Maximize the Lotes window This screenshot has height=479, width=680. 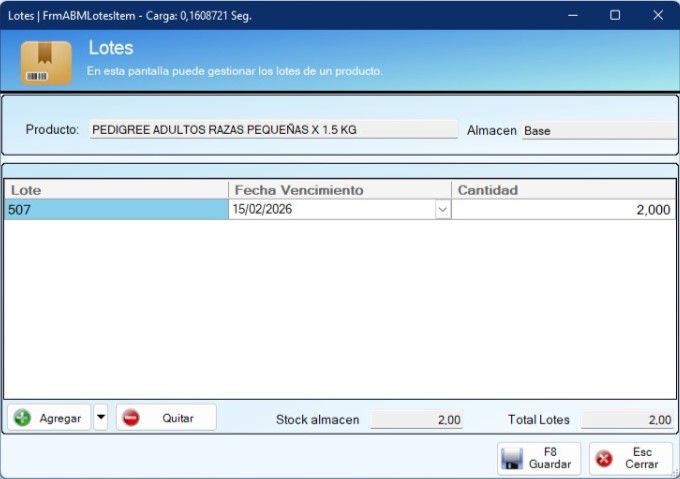615,15
